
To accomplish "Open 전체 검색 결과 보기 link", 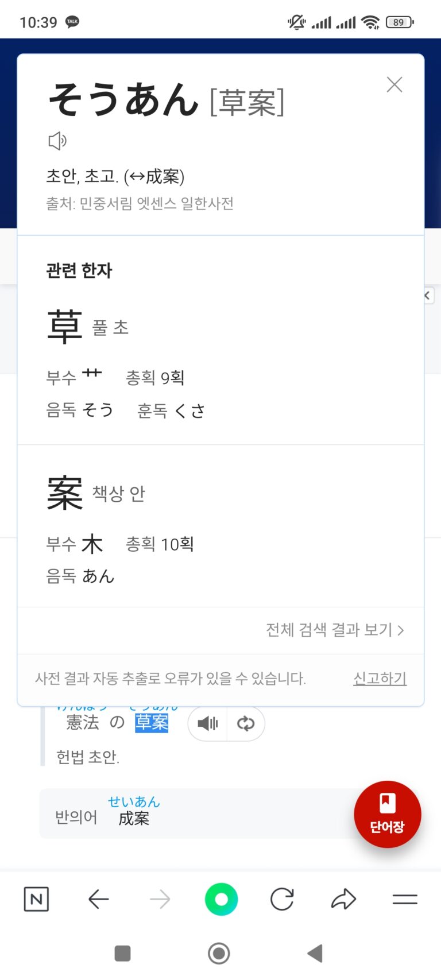I will [335, 630].
